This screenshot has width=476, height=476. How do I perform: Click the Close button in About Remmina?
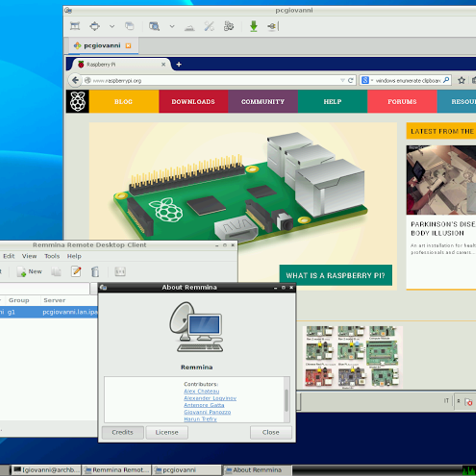[271, 432]
